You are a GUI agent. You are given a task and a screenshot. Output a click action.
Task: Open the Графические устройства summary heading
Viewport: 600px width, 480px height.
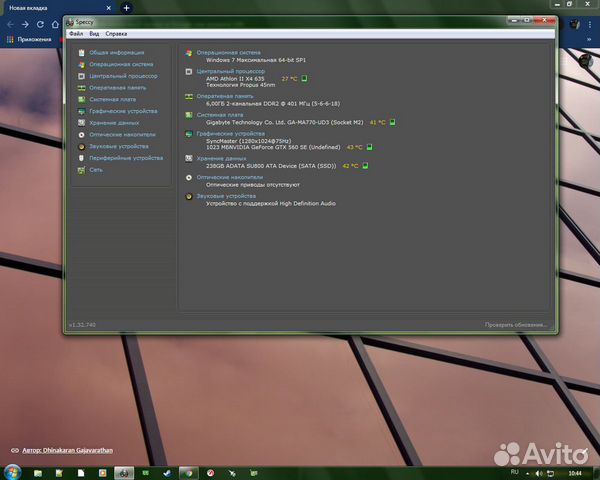click(230, 134)
